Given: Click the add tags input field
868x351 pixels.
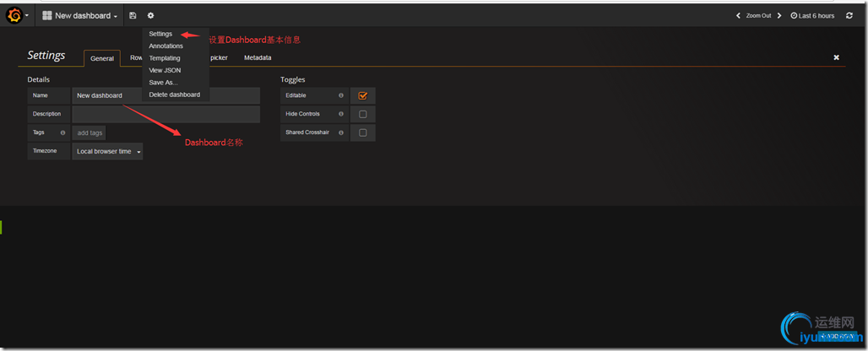Looking at the screenshot, I should click(x=90, y=133).
